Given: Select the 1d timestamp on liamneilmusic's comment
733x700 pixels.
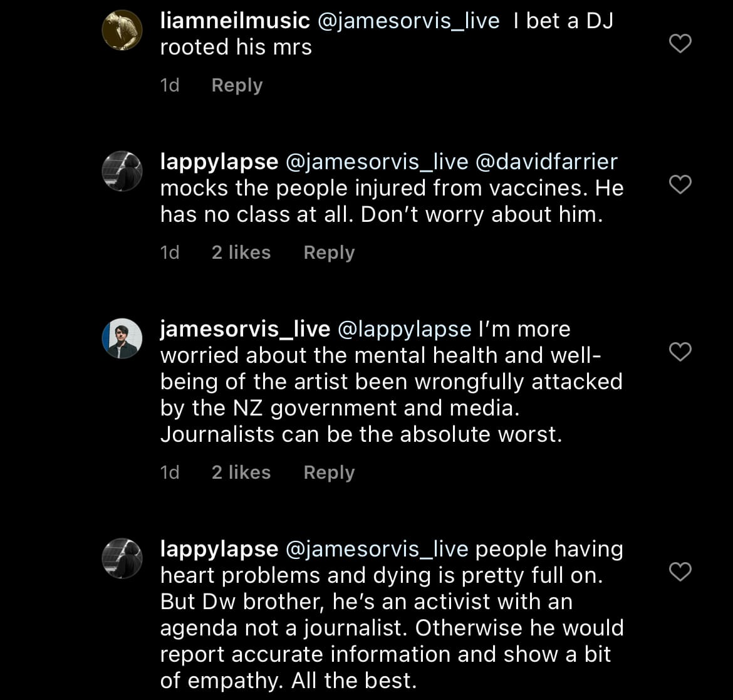Looking at the screenshot, I should (x=169, y=85).
